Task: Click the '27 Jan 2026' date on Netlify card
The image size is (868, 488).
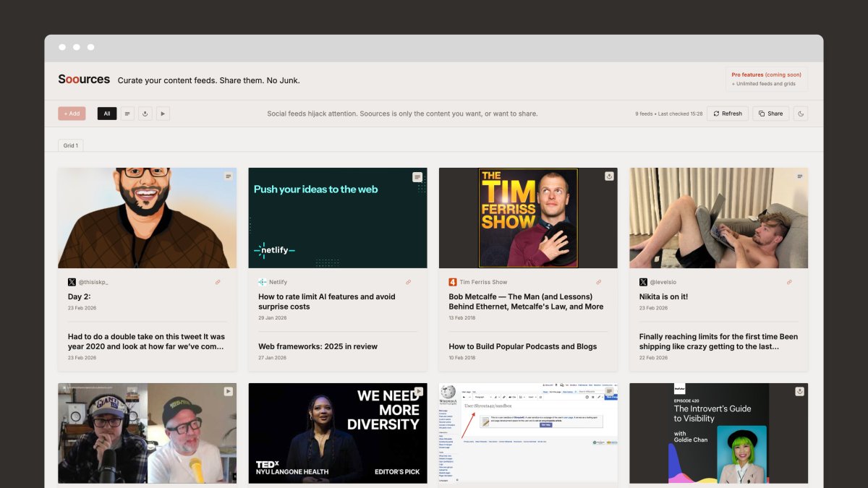Action: (272, 358)
